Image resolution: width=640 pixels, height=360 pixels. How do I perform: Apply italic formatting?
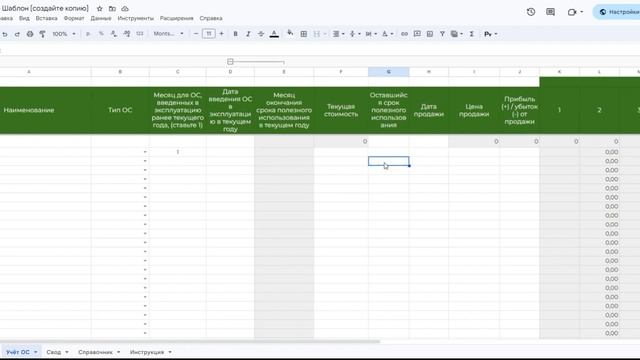tap(248, 34)
